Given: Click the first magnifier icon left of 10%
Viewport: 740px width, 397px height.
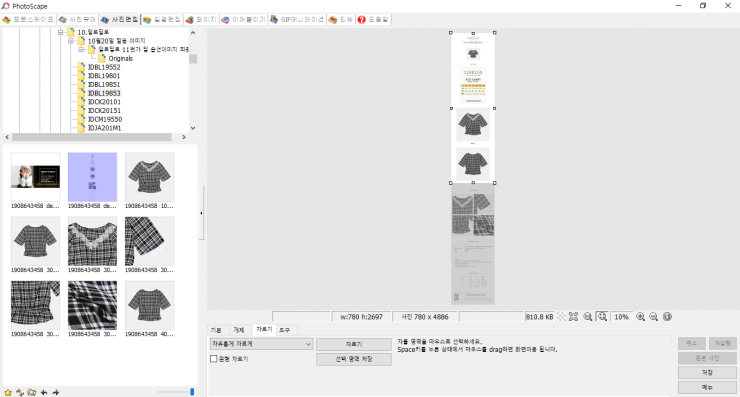Looking at the screenshot, I should coord(588,317).
